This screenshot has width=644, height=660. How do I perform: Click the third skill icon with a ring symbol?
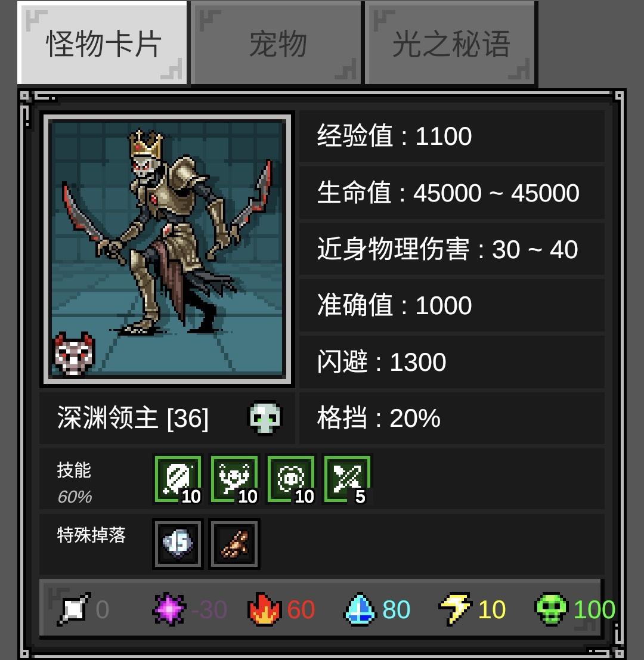pyautogui.click(x=291, y=479)
